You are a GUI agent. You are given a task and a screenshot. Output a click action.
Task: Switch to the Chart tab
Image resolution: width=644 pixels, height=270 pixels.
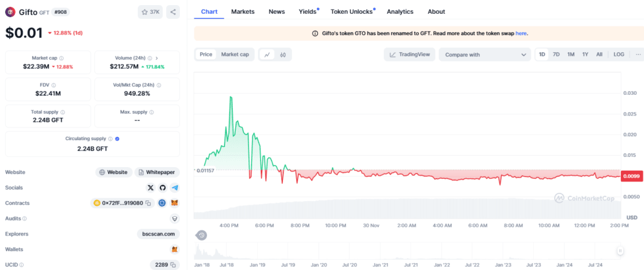point(209,11)
